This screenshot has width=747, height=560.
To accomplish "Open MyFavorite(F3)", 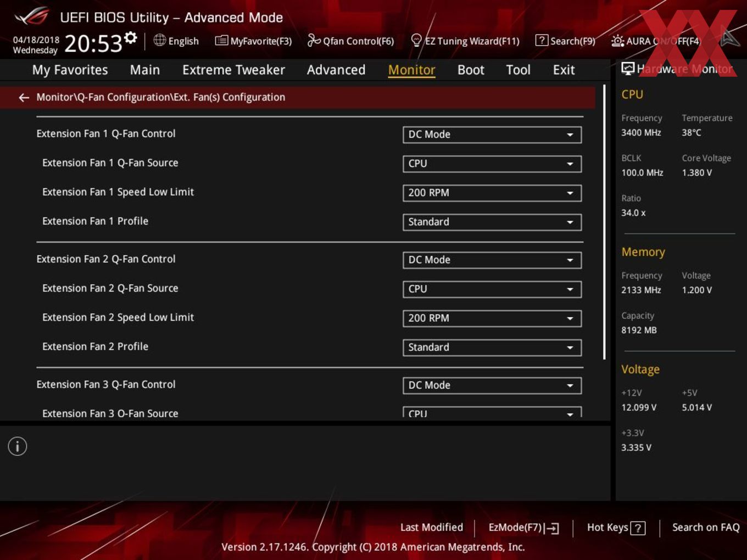I will (x=253, y=41).
